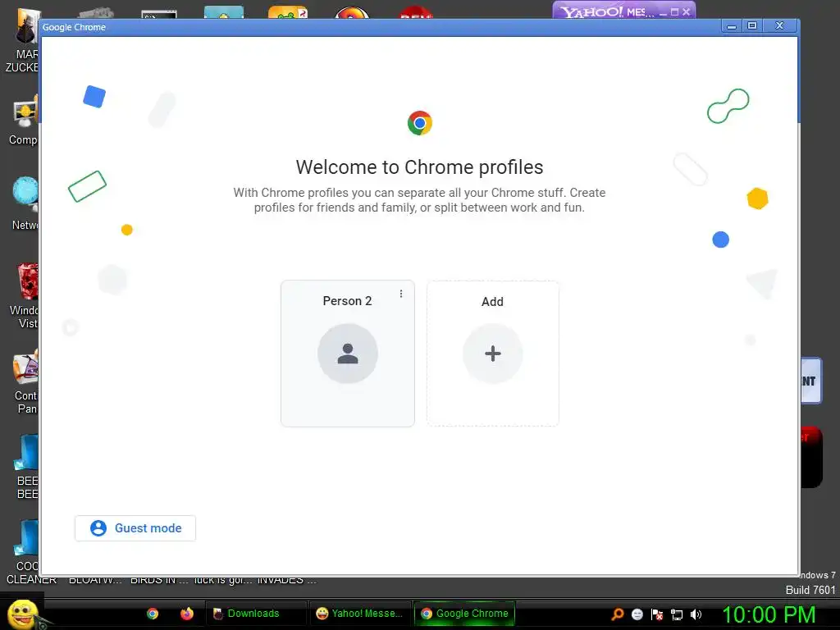Click the Chrome logo above the heading
Viewport: 840px width, 630px height.
point(419,123)
